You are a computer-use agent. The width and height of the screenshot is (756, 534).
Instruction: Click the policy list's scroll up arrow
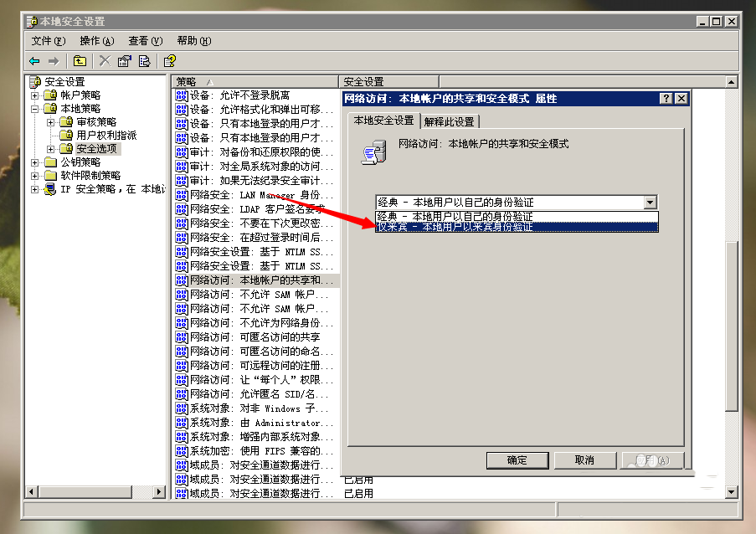click(732, 82)
